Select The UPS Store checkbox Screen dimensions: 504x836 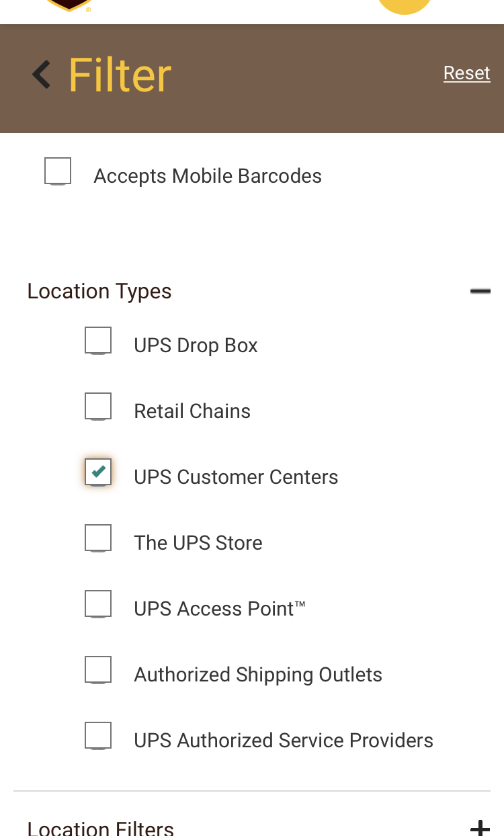pyautogui.click(x=98, y=538)
